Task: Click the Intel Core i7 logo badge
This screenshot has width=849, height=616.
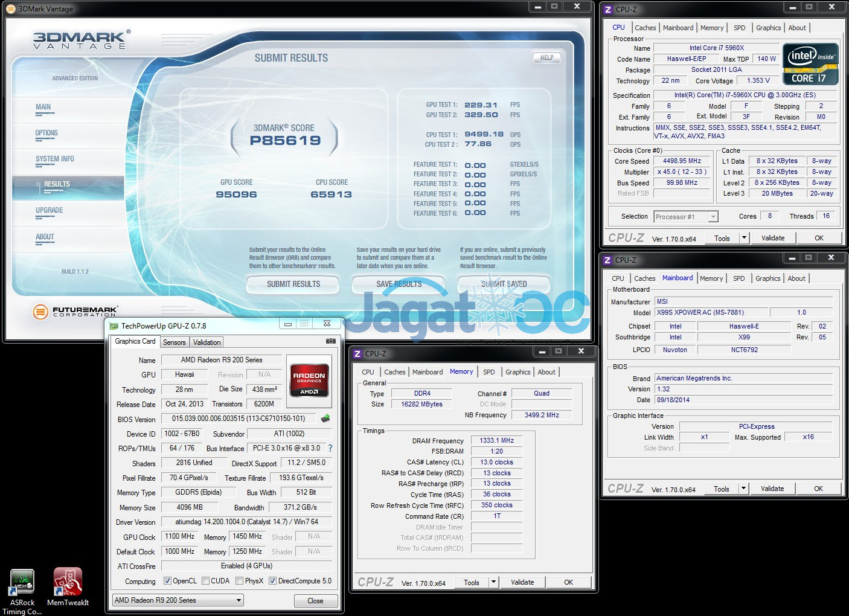Action: [810, 64]
